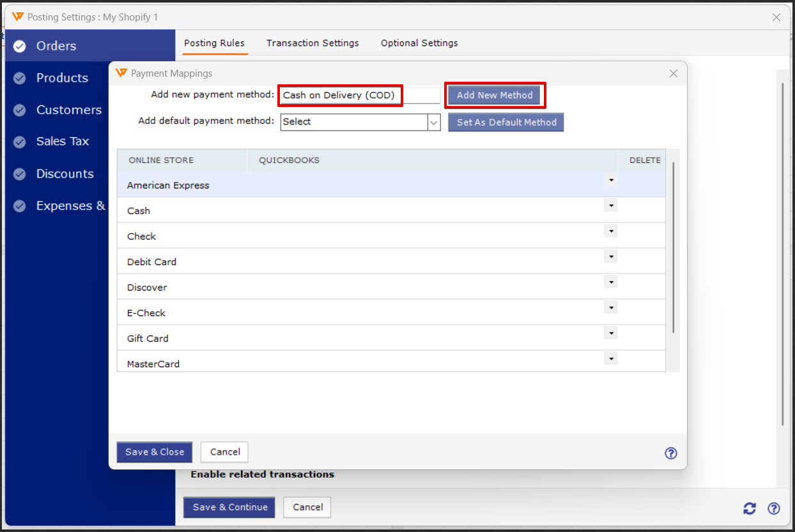The image size is (795, 532).
Task: Click Save & Close in Payment Mappings
Action: (x=155, y=452)
